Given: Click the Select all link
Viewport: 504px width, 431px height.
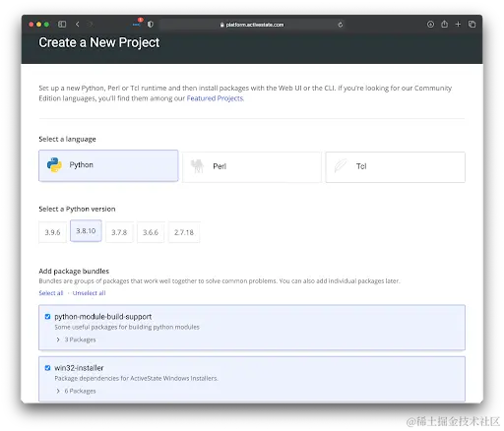Looking at the screenshot, I should point(51,293).
